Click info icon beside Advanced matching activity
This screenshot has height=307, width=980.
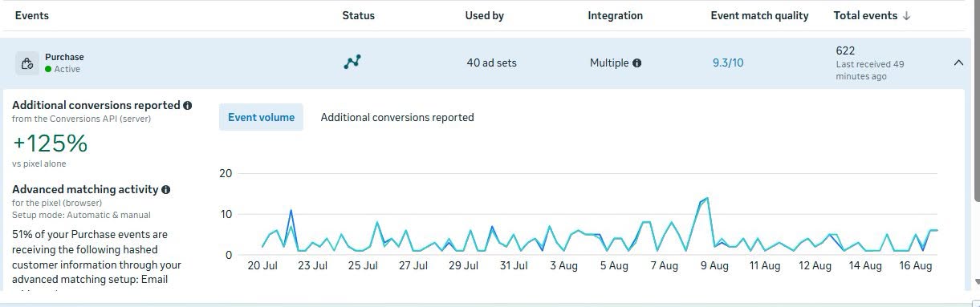coord(165,190)
